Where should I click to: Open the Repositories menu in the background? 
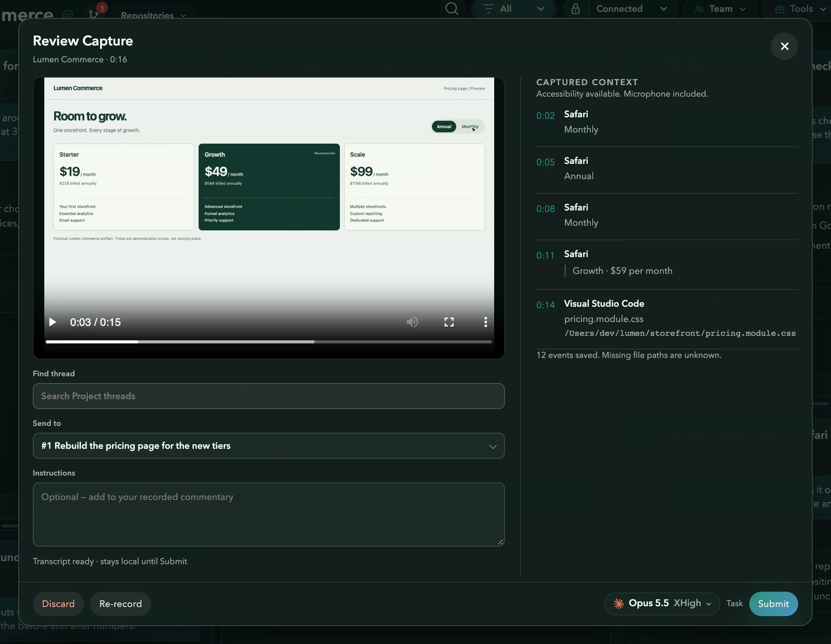[x=154, y=15]
